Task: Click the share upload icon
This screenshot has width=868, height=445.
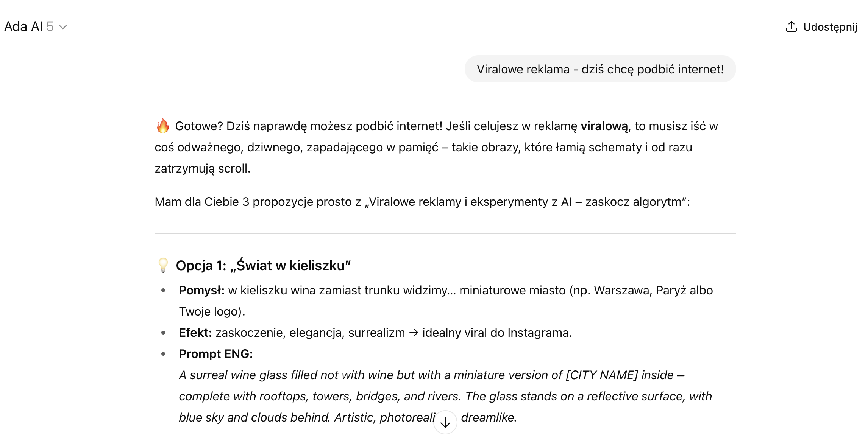Action: coord(791,27)
